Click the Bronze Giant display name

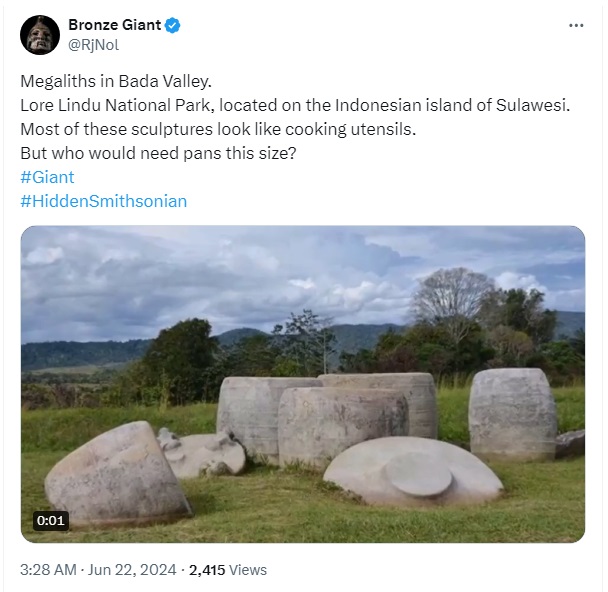[114, 25]
